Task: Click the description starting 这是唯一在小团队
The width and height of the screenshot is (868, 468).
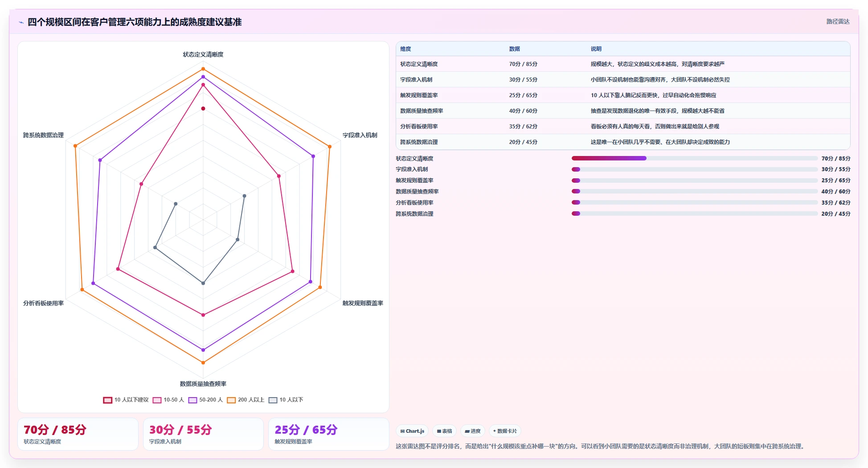Action: click(660, 142)
